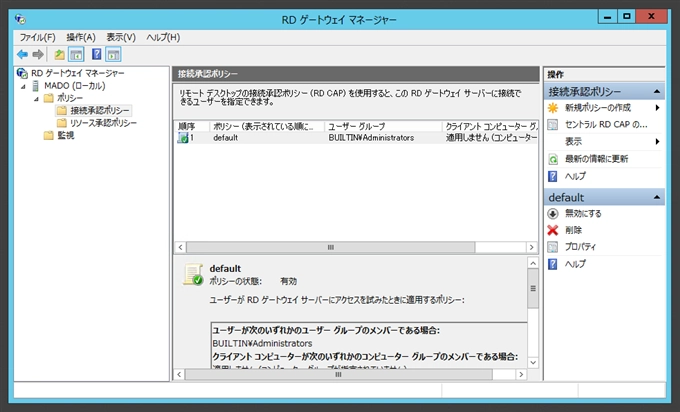
Task: Click the details pane scroll up arrow
Action: coord(533,263)
